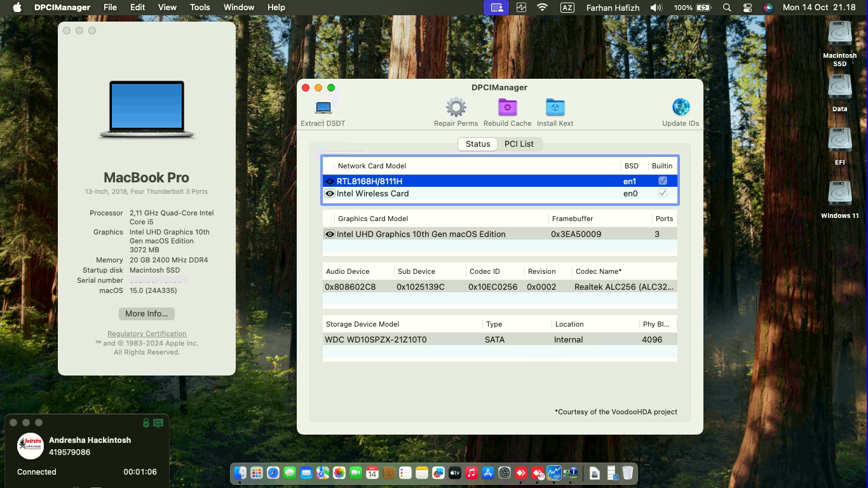This screenshot has height=488, width=868.
Task: Click the 0x3EA50009 framebuffer value
Action: (576, 234)
